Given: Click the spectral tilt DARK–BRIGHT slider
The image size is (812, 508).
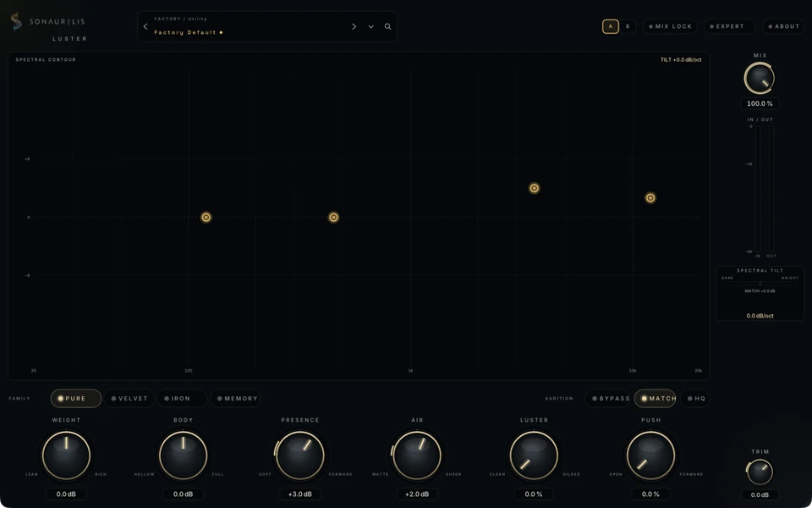Looking at the screenshot, I should click(x=760, y=284).
